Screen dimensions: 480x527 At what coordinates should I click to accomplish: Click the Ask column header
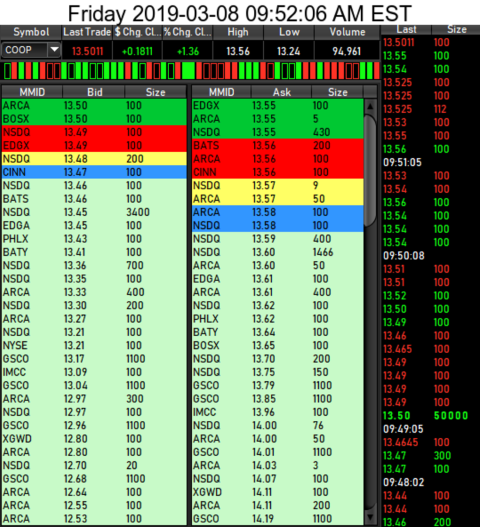point(281,92)
